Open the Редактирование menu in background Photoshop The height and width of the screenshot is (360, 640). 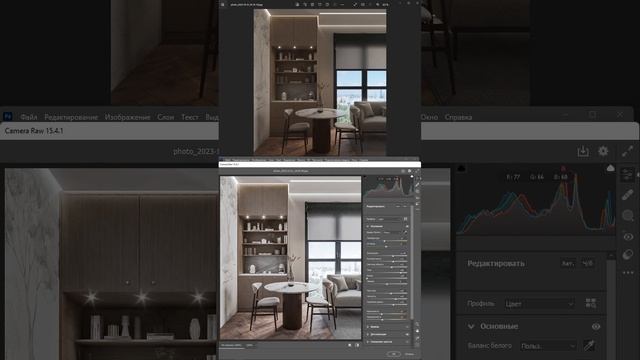pos(71,117)
